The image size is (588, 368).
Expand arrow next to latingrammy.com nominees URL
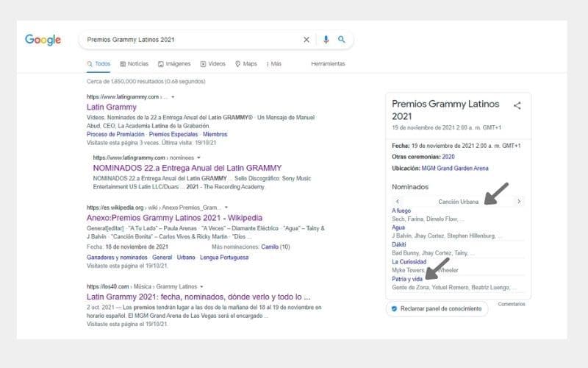click(x=198, y=158)
